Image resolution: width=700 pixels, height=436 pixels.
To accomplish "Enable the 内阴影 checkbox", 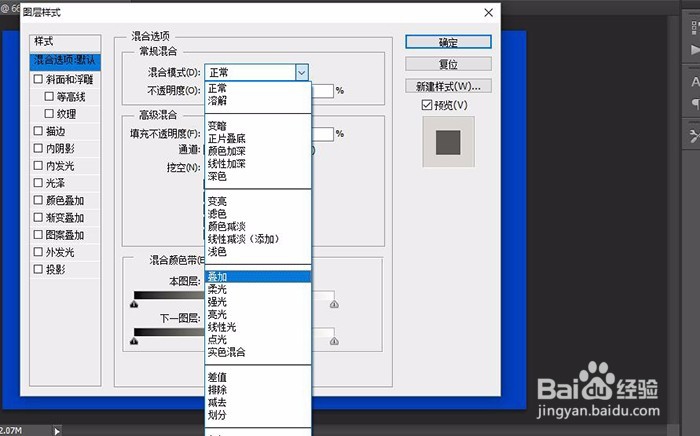I will 38,148.
